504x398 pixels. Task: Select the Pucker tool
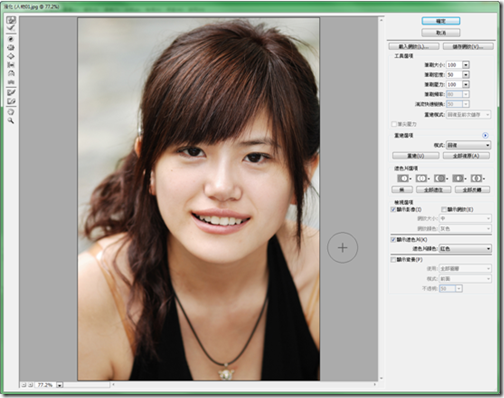[x=11, y=48]
